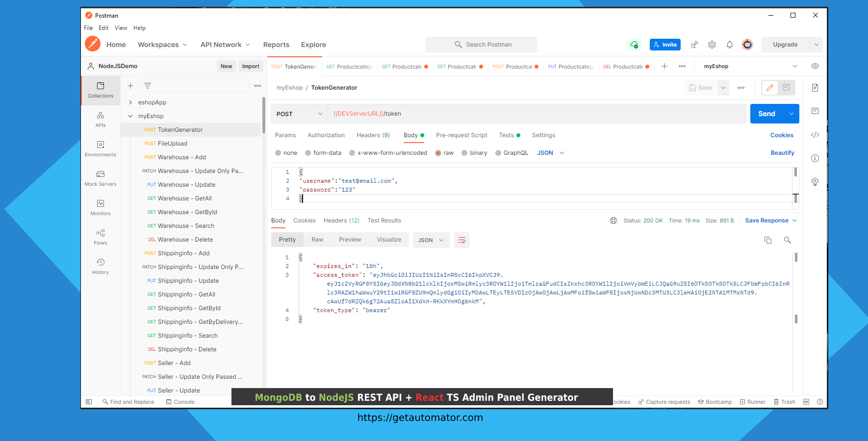The image size is (868, 441).
Task: Click the New button in workspace header
Action: coord(226,66)
